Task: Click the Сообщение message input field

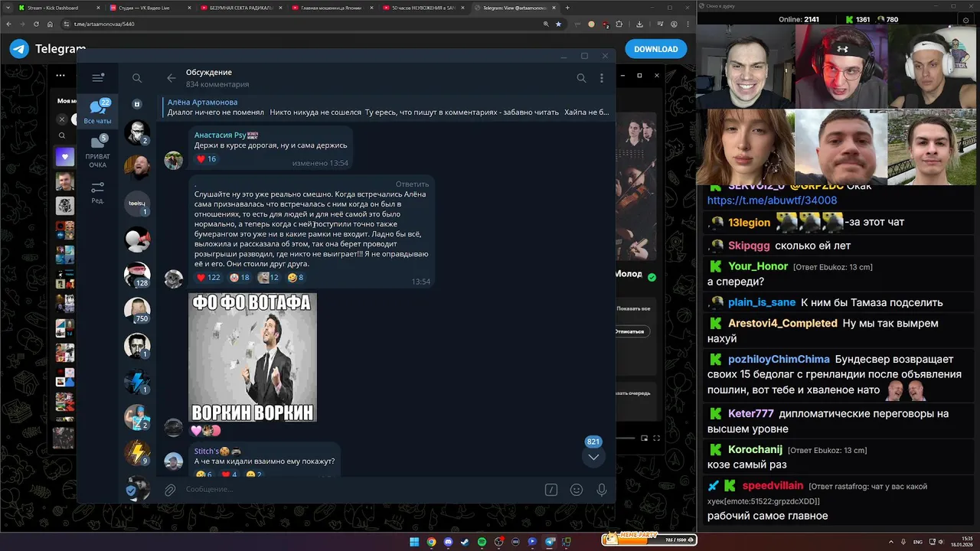Action: coord(360,489)
